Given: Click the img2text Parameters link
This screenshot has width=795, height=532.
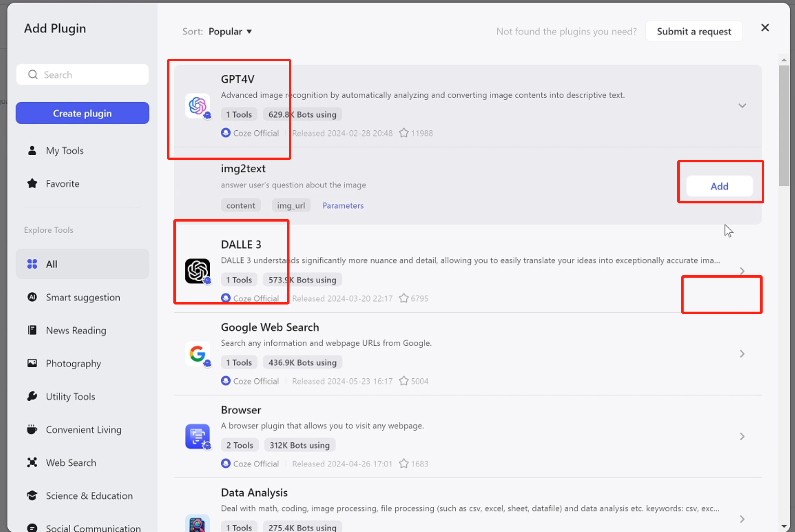Looking at the screenshot, I should coord(342,205).
